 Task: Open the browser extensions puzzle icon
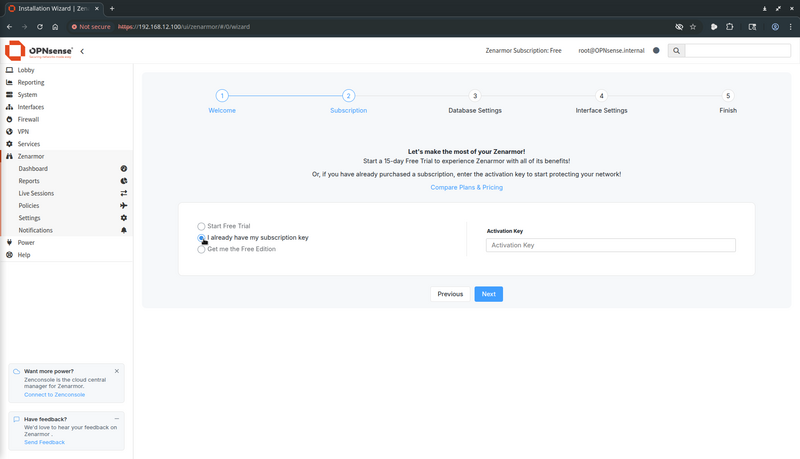730,27
